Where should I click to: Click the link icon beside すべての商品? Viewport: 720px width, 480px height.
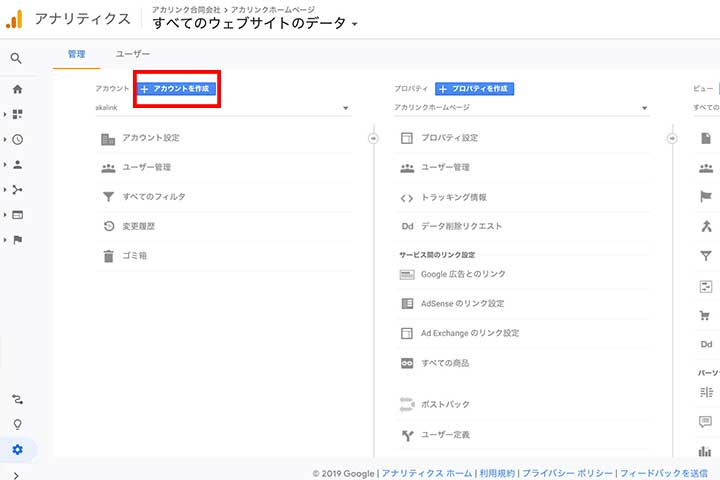(x=407, y=363)
